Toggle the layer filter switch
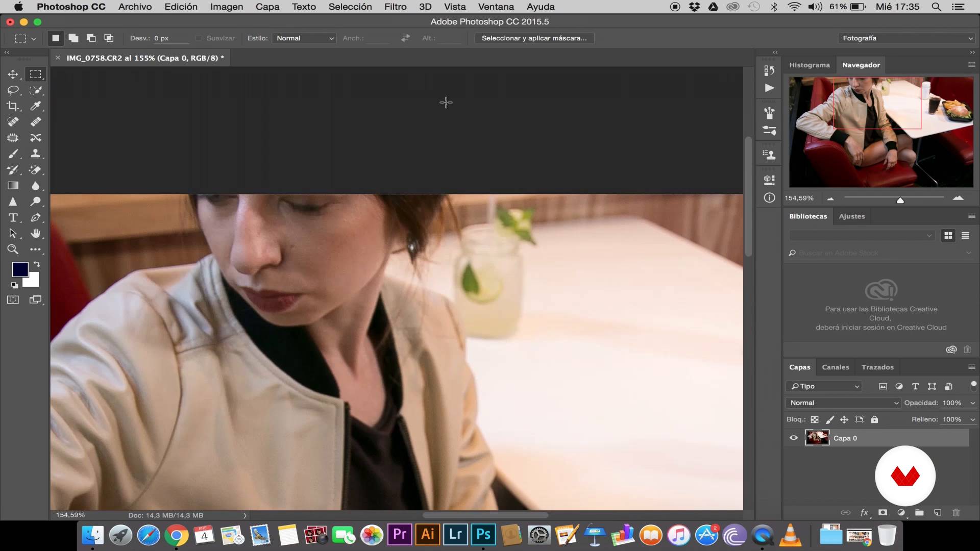This screenshot has height=551, width=980. [x=973, y=385]
